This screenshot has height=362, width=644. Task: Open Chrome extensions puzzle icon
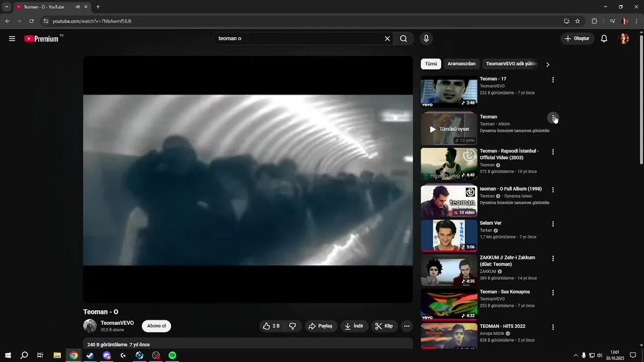click(x=594, y=21)
